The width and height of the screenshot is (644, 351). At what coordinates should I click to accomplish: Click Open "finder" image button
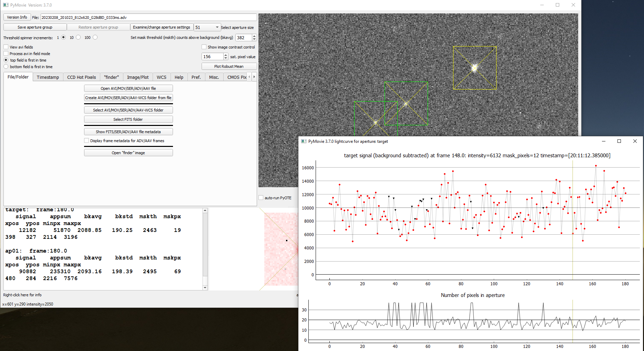(x=128, y=153)
